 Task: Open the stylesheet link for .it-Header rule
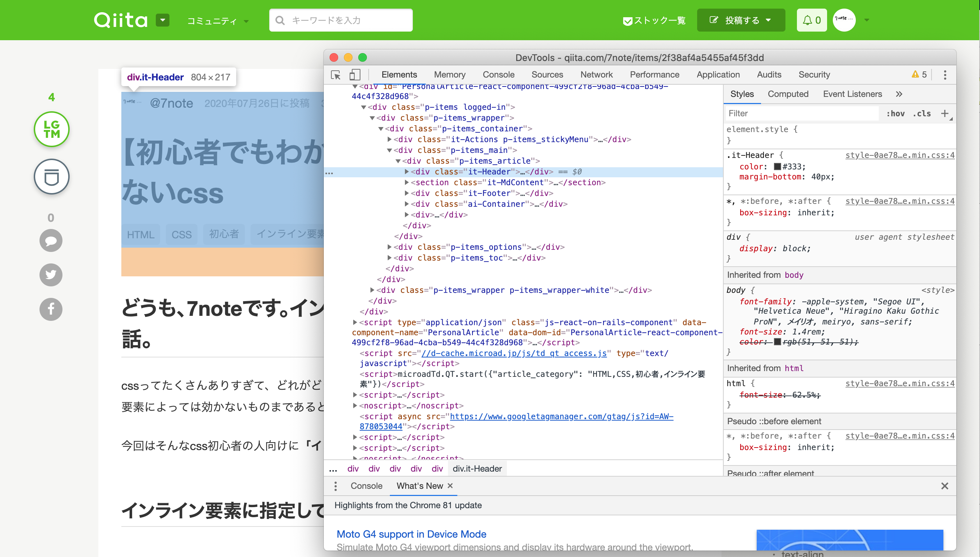[900, 155]
